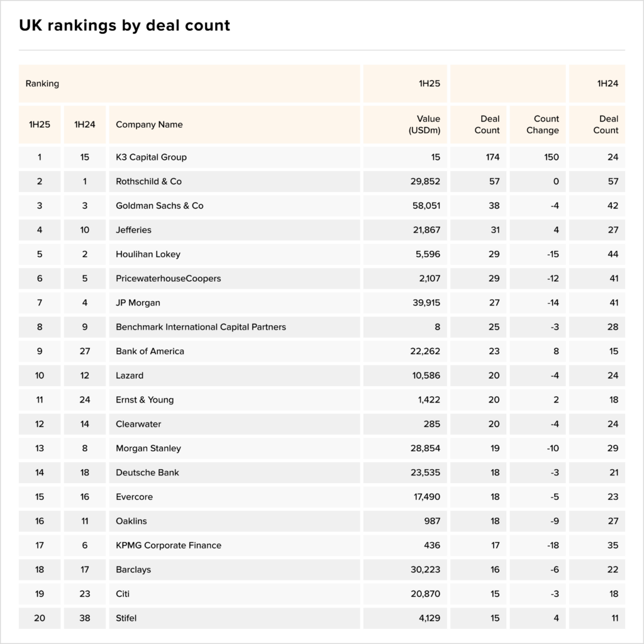This screenshot has width=644, height=644.
Task: Click Lazard's value '10,586'
Action: (426, 375)
